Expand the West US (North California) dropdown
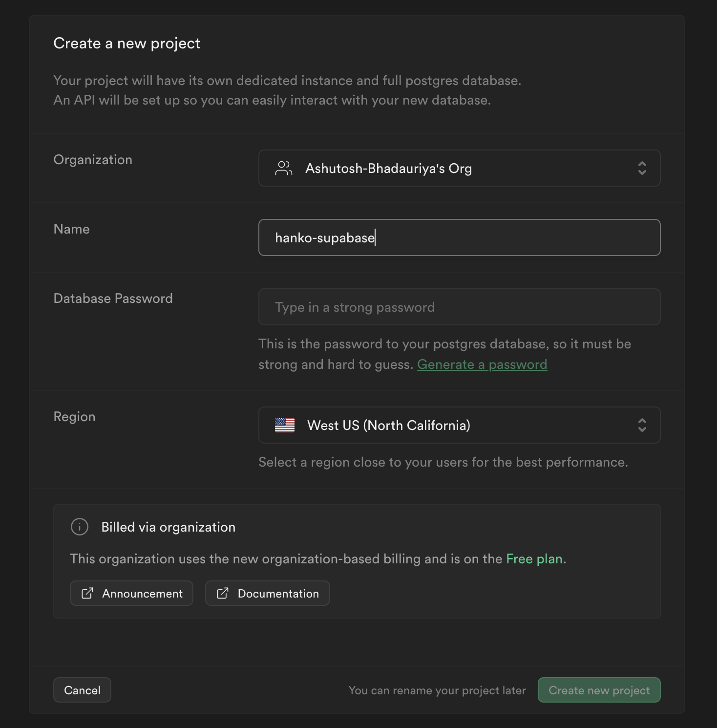The image size is (717, 728). click(459, 425)
